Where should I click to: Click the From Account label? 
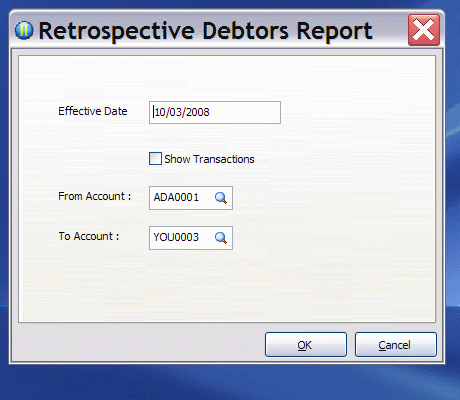point(95,196)
